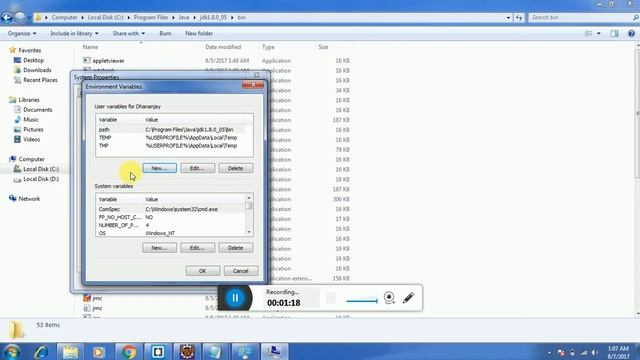640x360 pixels.
Task: Click the Search bin input field
Action: click(582, 18)
